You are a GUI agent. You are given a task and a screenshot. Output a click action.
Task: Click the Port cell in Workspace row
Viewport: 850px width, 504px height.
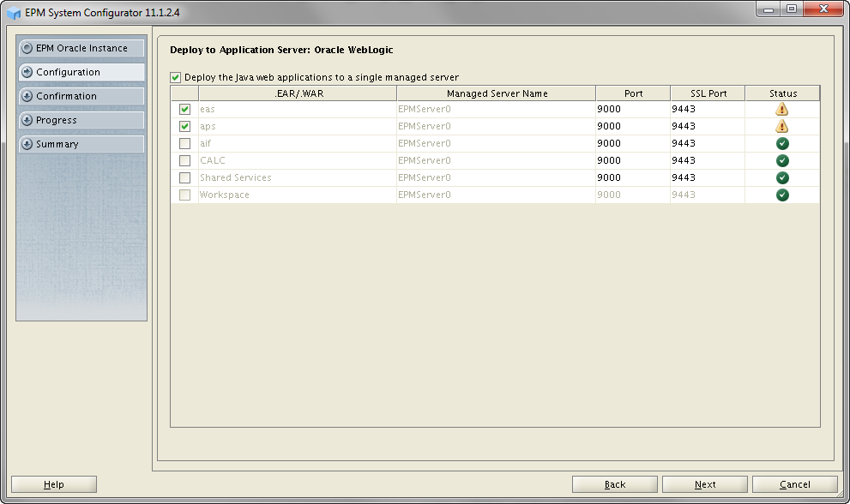coord(633,195)
